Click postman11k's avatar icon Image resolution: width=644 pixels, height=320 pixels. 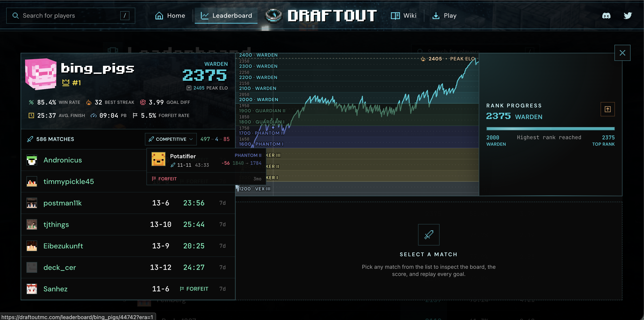tap(32, 203)
